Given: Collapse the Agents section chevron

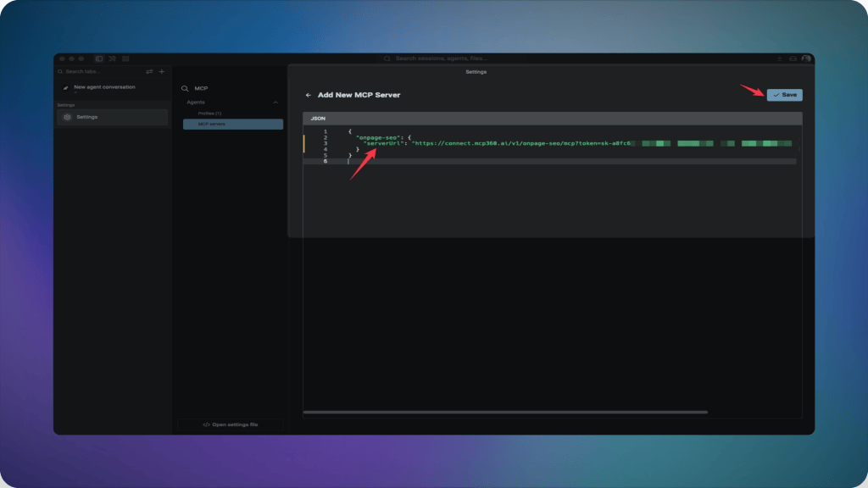Looking at the screenshot, I should point(275,103).
